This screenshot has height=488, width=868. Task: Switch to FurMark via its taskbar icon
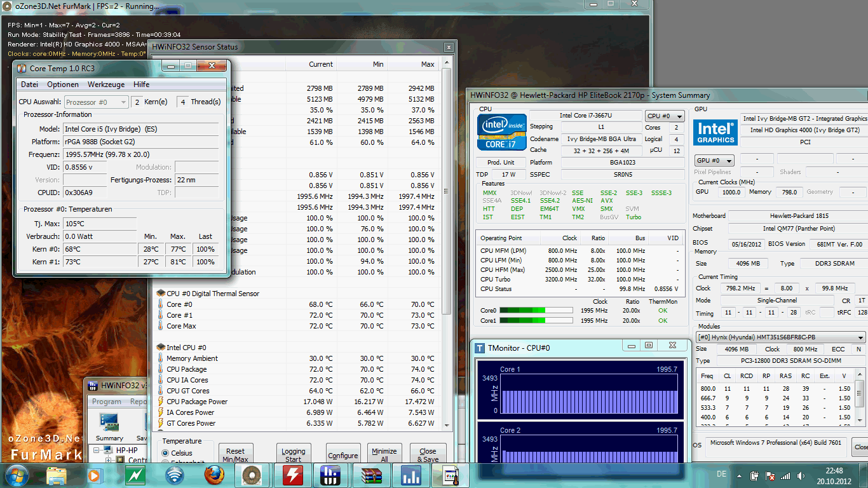(252, 475)
